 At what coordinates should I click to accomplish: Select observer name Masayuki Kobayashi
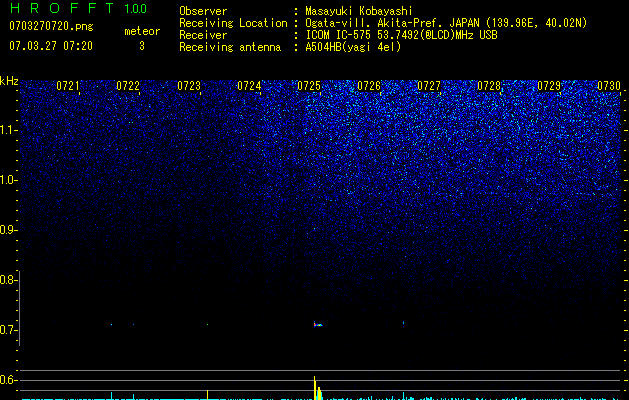359,11
